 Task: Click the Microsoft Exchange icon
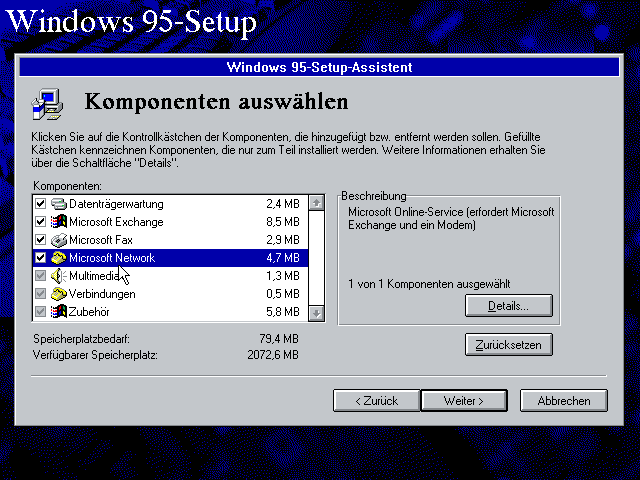point(59,222)
